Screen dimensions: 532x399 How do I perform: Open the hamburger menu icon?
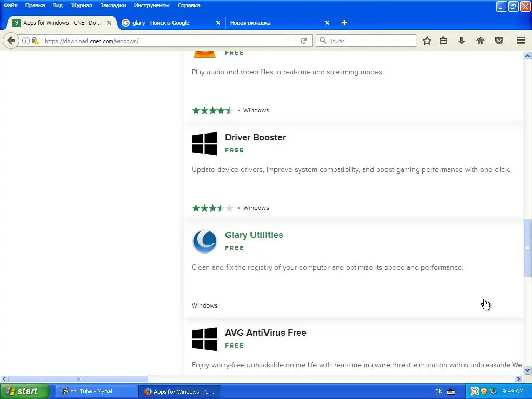(x=521, y=41)
